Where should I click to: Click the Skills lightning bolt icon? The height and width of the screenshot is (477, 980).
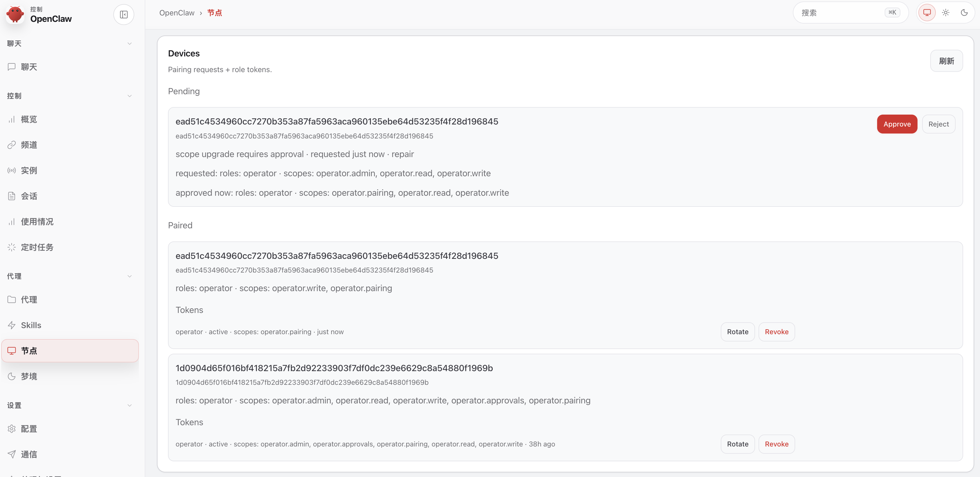[12, 325]
